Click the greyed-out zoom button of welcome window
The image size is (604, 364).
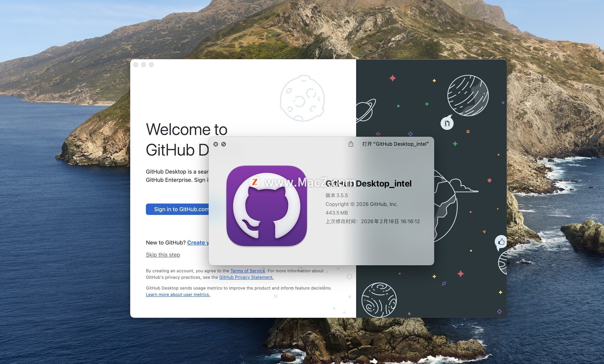pos(151,65)
